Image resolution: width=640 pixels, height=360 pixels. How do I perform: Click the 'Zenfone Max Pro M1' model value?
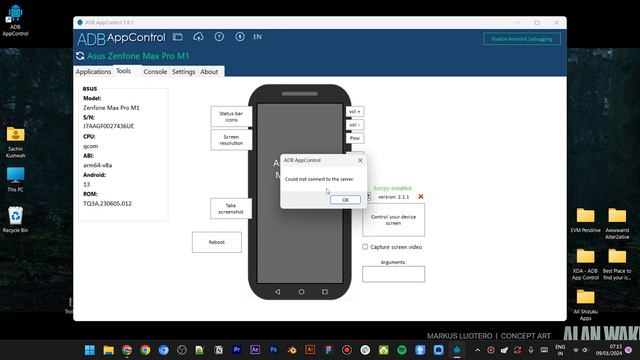111,108
